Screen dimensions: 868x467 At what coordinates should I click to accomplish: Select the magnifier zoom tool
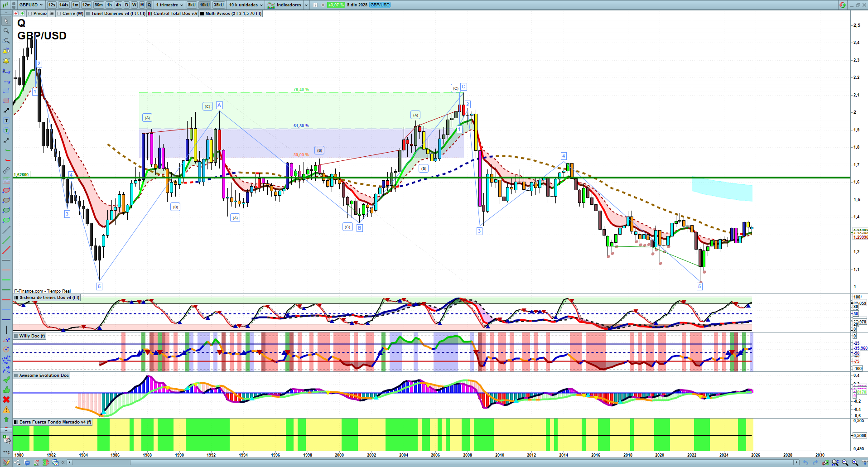tap(6, 31)
